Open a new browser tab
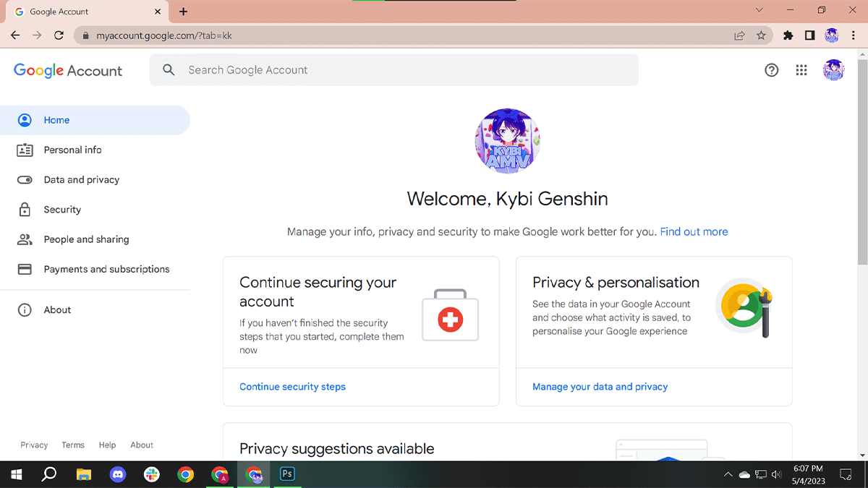The image size is (868, 488). click(184, 12)
